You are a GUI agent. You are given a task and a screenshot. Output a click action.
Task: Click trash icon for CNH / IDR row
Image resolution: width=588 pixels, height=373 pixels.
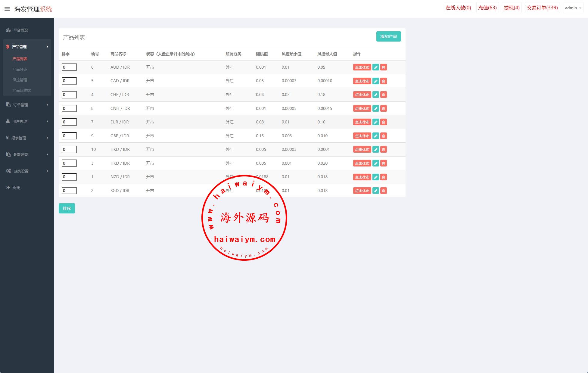(x=383, y=108)
